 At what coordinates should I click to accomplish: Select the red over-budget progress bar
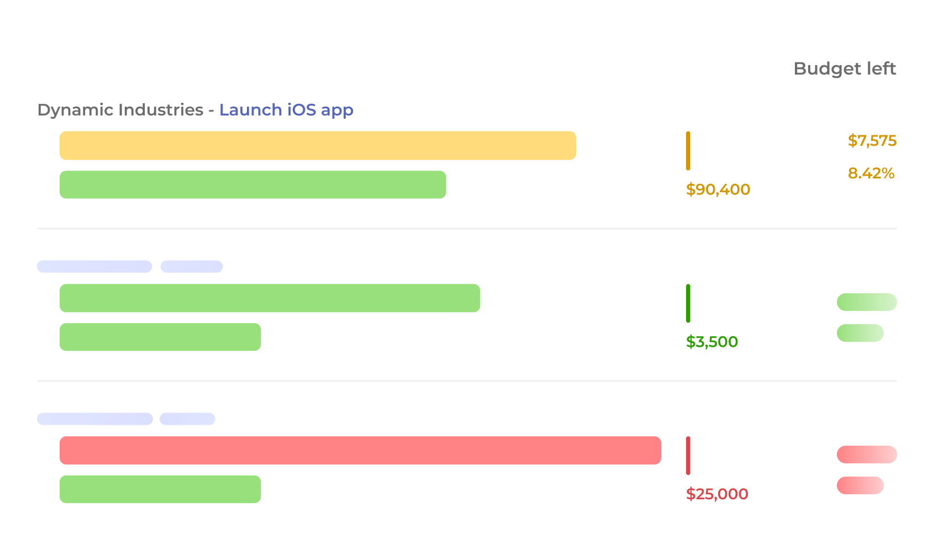[360, 451]
